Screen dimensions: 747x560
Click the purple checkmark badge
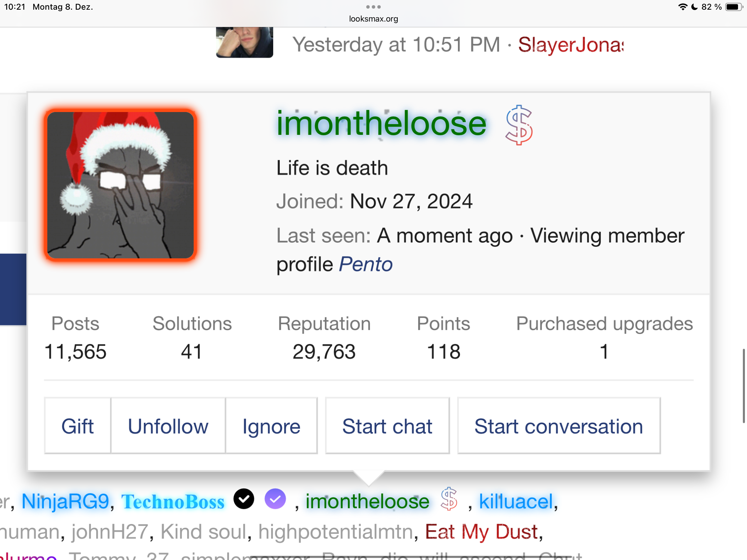click(x=275, y=499)
